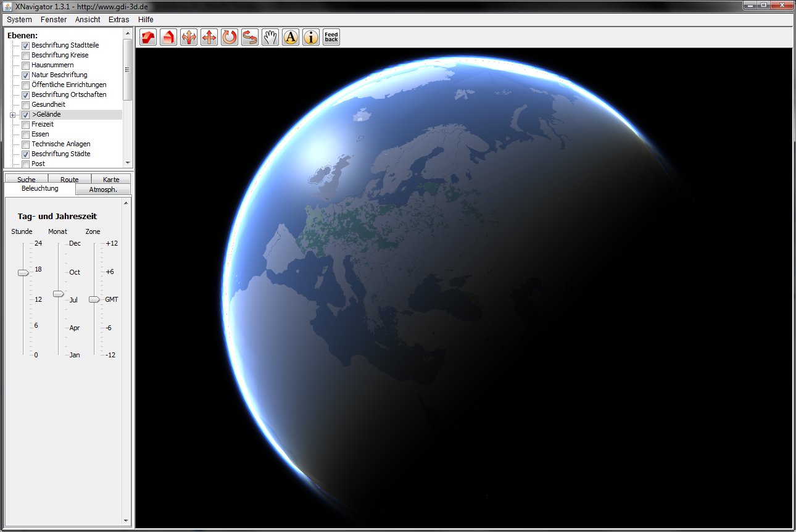Switch to the Atmosph. tab
Screen dimensions: 796x532
pyautogui.click(x=103, y=189)
